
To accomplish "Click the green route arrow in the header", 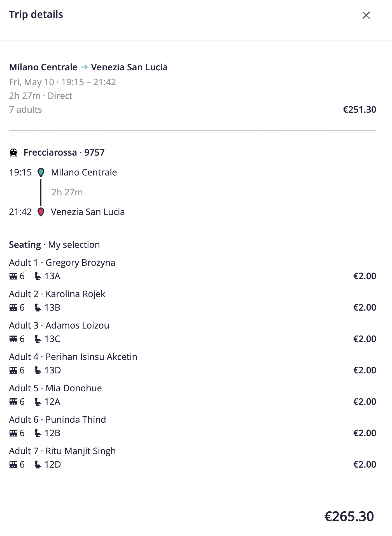I will 84,67.
